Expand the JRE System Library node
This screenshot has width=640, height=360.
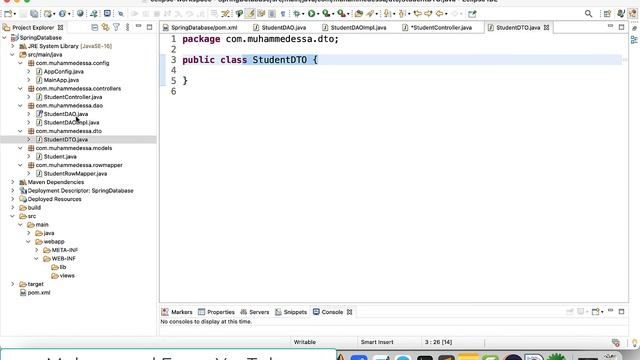coord(13,46)
